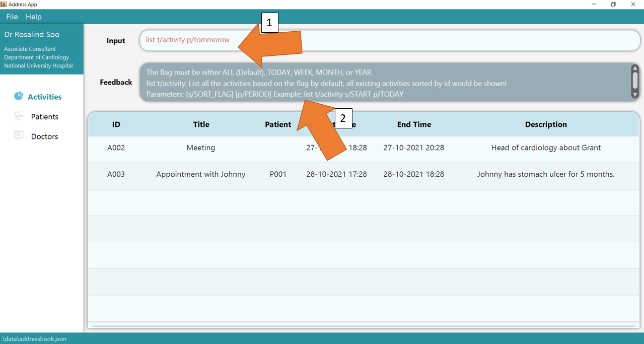This screenshot has height=344, width=644.
Task: Click the addressbook.json path in the status bar
Action: (x=33, y=338)
